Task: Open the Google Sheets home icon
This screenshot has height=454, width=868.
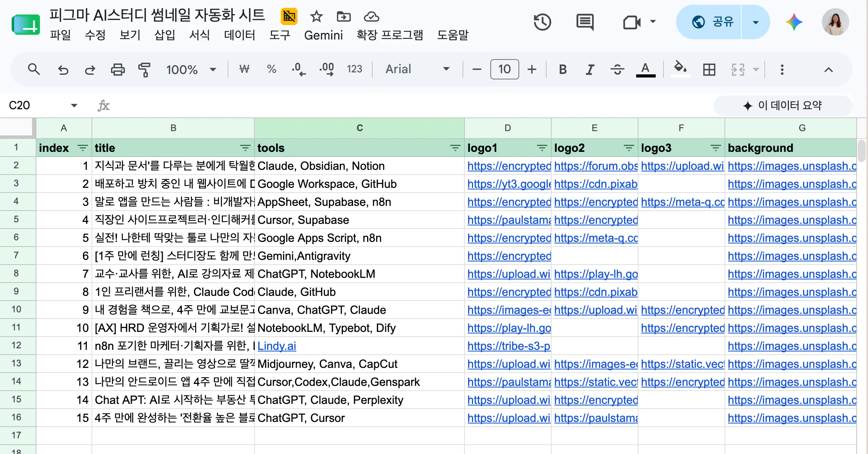Action: tap(26, 25)
